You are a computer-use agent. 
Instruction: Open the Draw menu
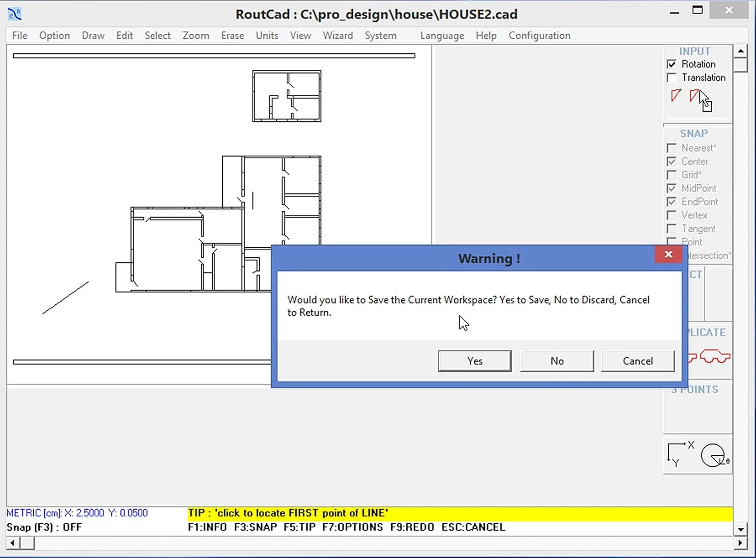coord(93,35)
